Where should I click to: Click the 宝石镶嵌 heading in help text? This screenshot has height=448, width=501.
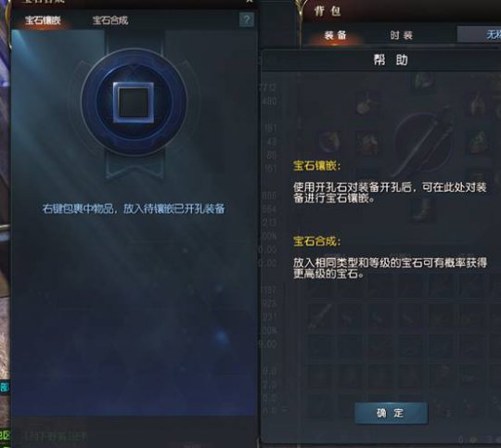tap(317, 166)
